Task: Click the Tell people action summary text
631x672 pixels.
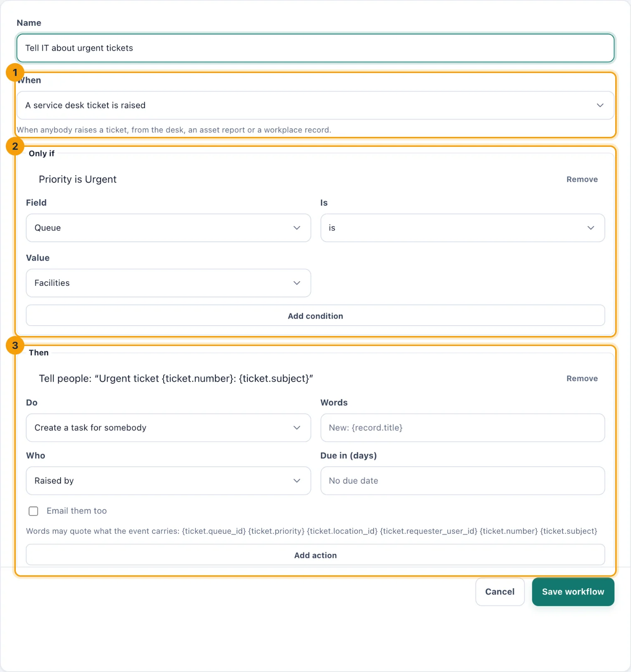Action: [x=176, y=378]
